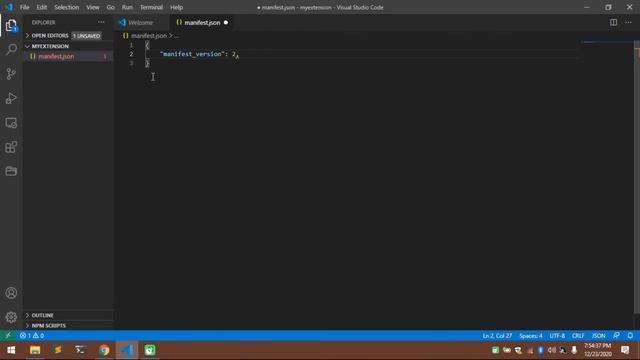Expand the Open Editors section
Screen dimensions: 640x360
(50, 36)
